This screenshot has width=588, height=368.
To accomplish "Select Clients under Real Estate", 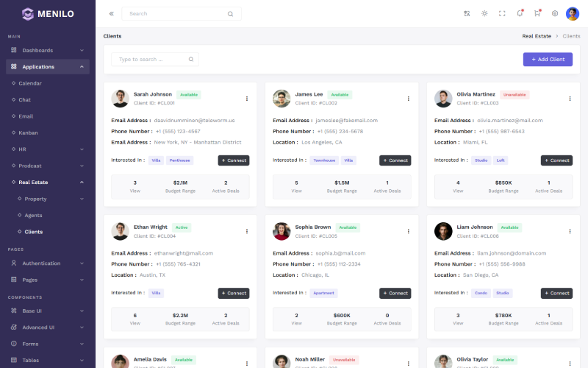I will 33,232.
